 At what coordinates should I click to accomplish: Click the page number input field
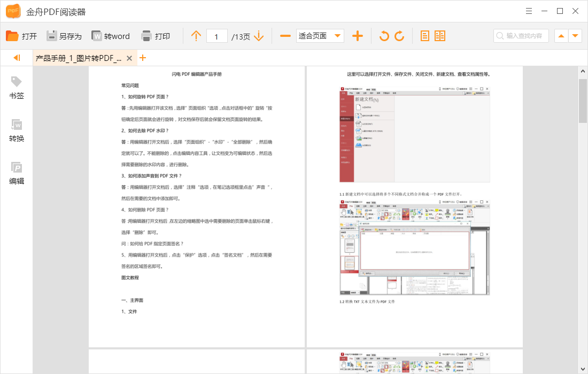216,36
